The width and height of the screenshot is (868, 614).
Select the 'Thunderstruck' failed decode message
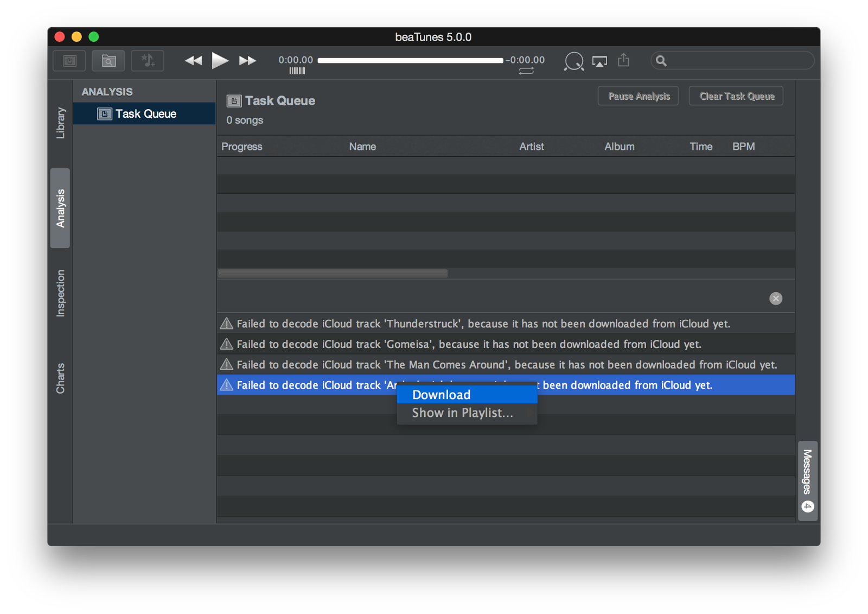click(506, 324)
